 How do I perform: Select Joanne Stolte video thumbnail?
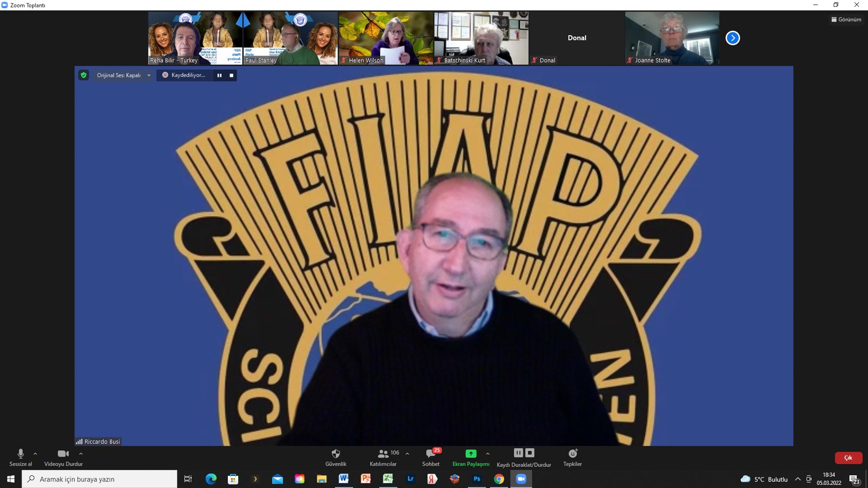tap(672, 38)
